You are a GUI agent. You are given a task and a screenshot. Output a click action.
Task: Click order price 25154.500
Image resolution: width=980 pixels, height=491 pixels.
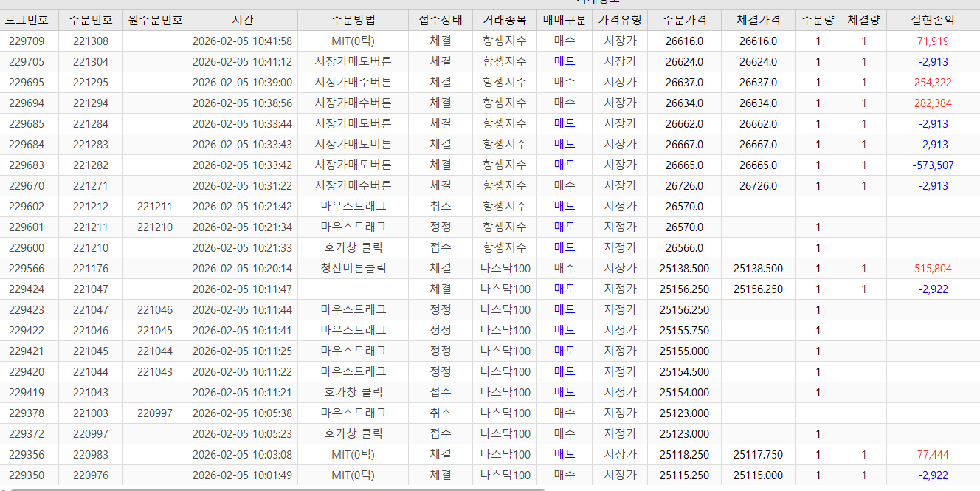pos(684,372)
